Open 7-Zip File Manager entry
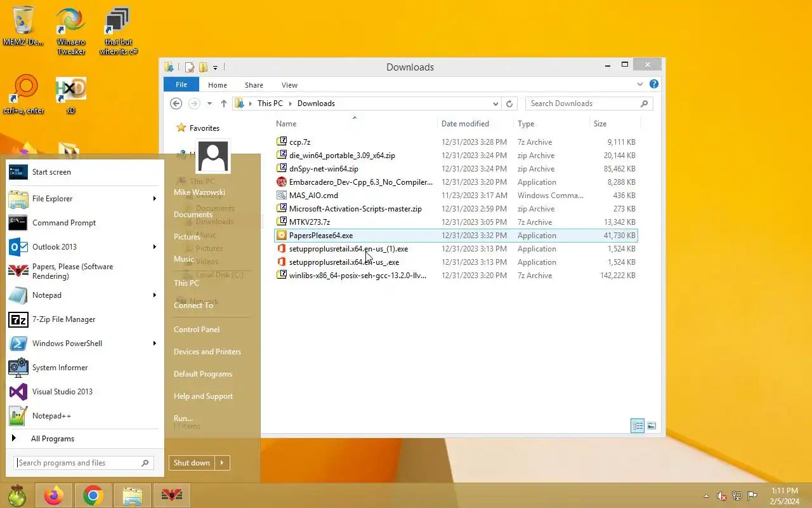 (83, 319)
